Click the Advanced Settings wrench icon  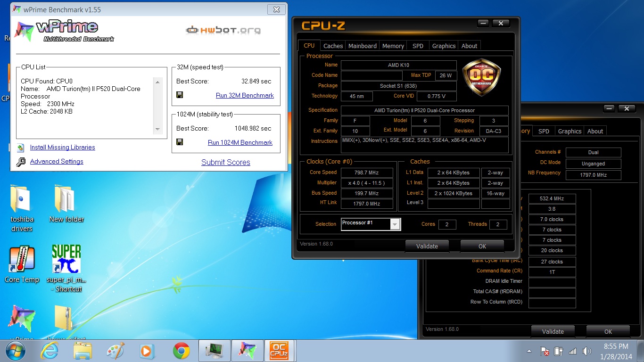[x=21, y=162]
